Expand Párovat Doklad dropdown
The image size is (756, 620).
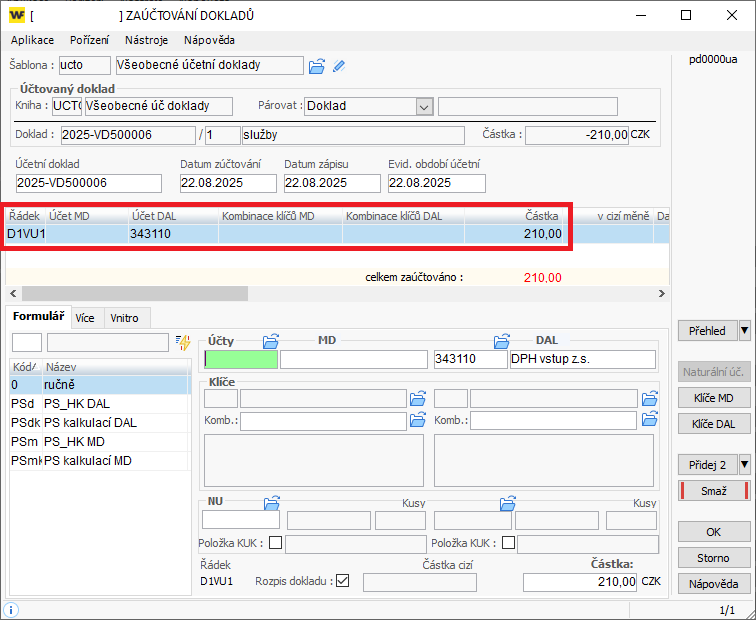pos(424,107)
